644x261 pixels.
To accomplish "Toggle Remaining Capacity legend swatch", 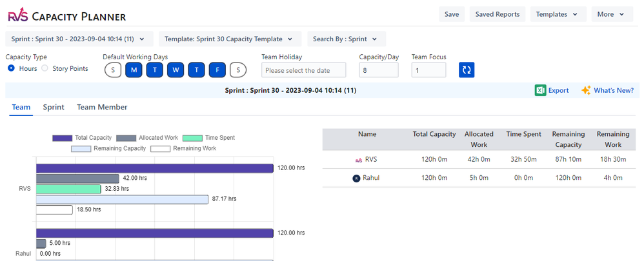I will click(x=81, y=149).
